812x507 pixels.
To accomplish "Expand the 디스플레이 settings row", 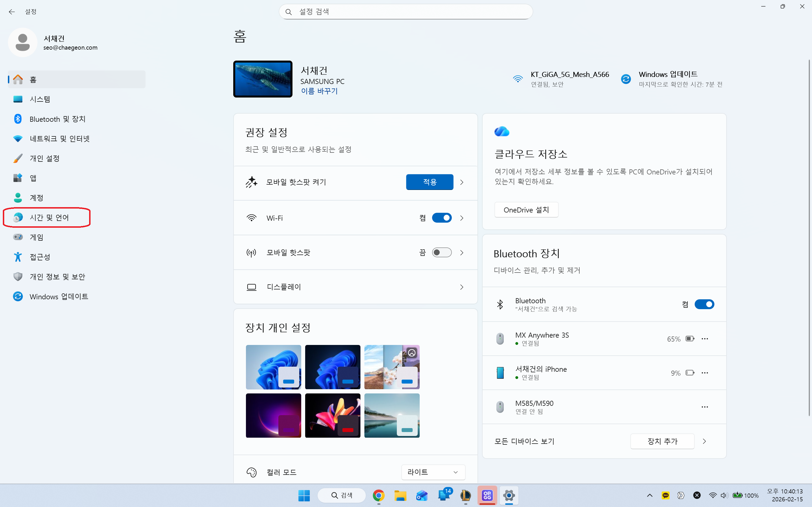I will pyautogui.click(x=462, y=287).
